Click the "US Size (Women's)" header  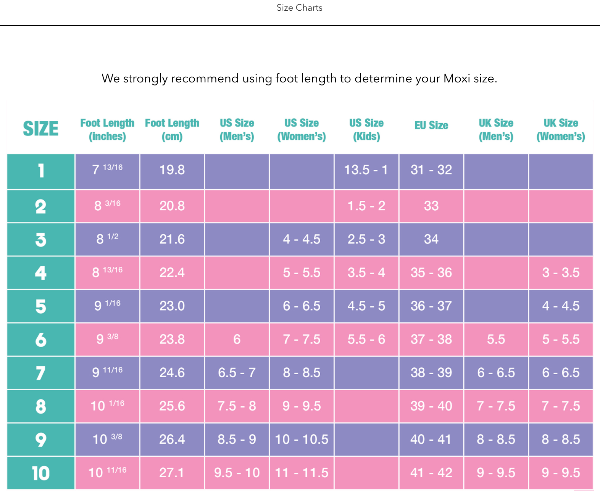(x=302, y=129)
